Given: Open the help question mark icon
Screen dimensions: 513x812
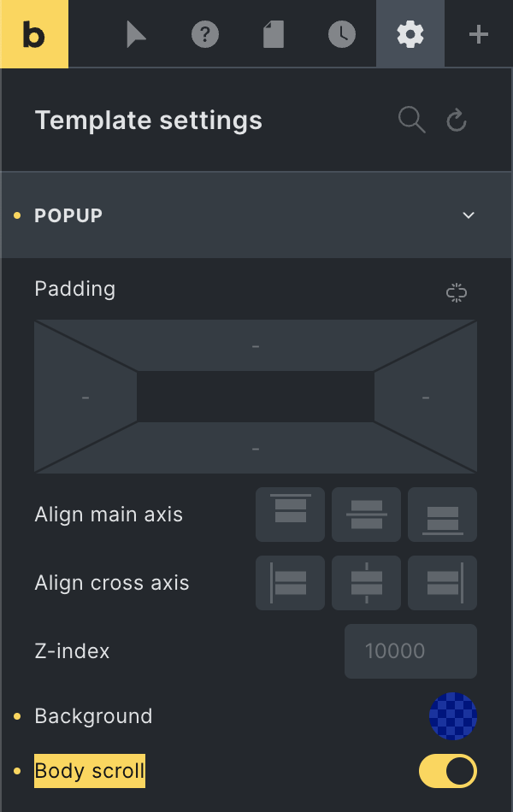Looking at the screenshot, I should [x=205, y=34].
